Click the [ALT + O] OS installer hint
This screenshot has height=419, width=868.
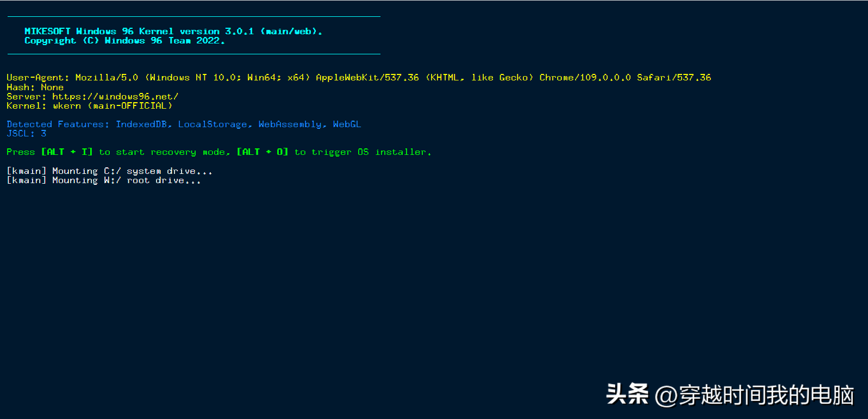coord(263,152)
